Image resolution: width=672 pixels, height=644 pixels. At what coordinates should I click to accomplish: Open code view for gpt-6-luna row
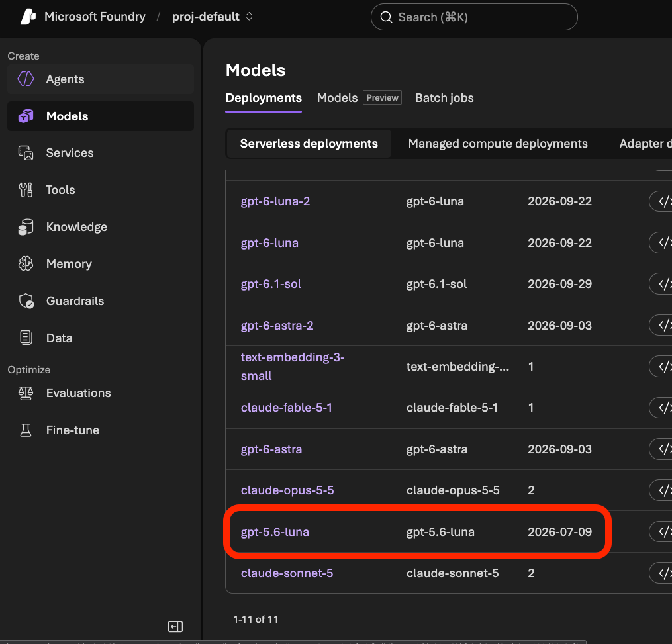[661, 242]
